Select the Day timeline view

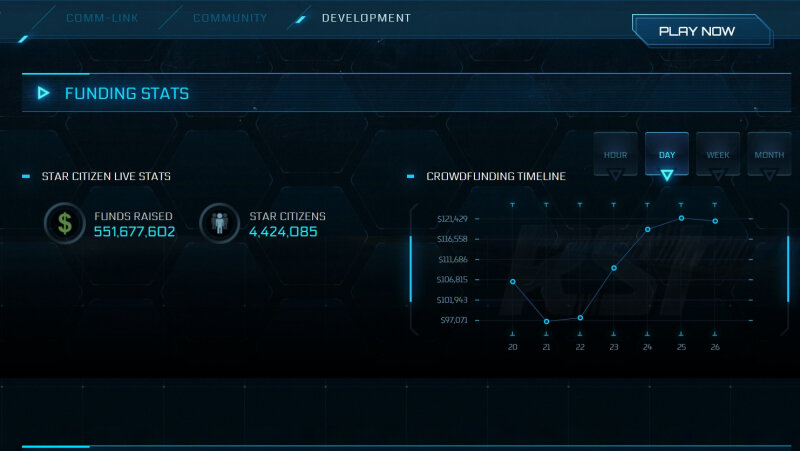[667, 154]
